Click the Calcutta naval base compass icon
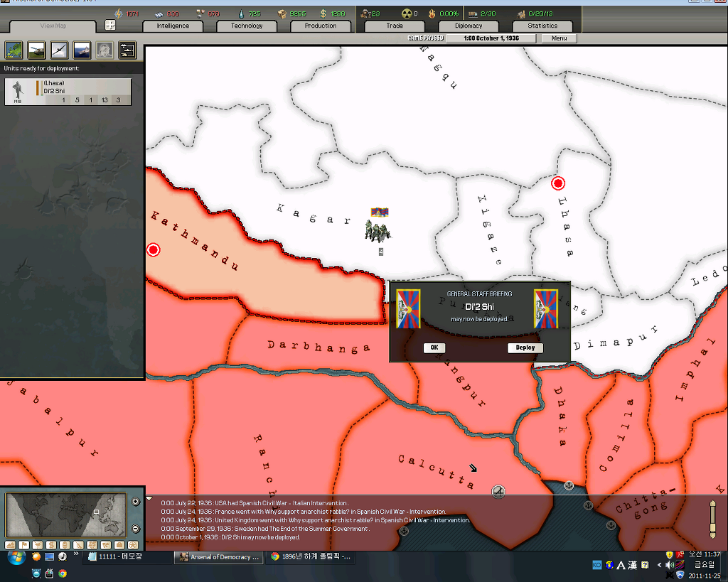 click(x=498, y=491)
